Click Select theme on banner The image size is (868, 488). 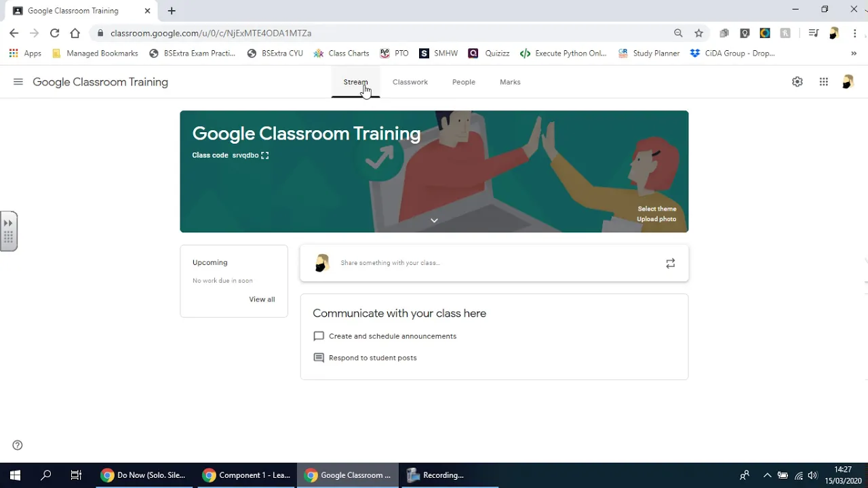656,209
